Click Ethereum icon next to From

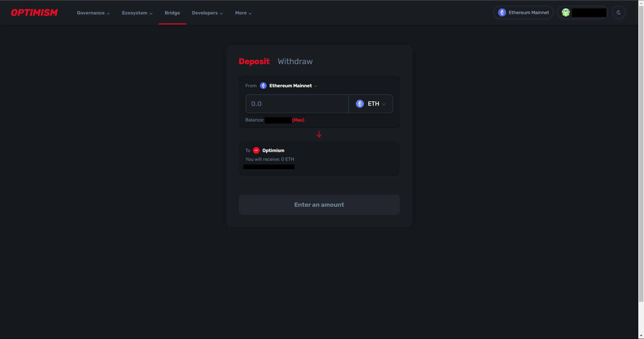click(263, 86)
